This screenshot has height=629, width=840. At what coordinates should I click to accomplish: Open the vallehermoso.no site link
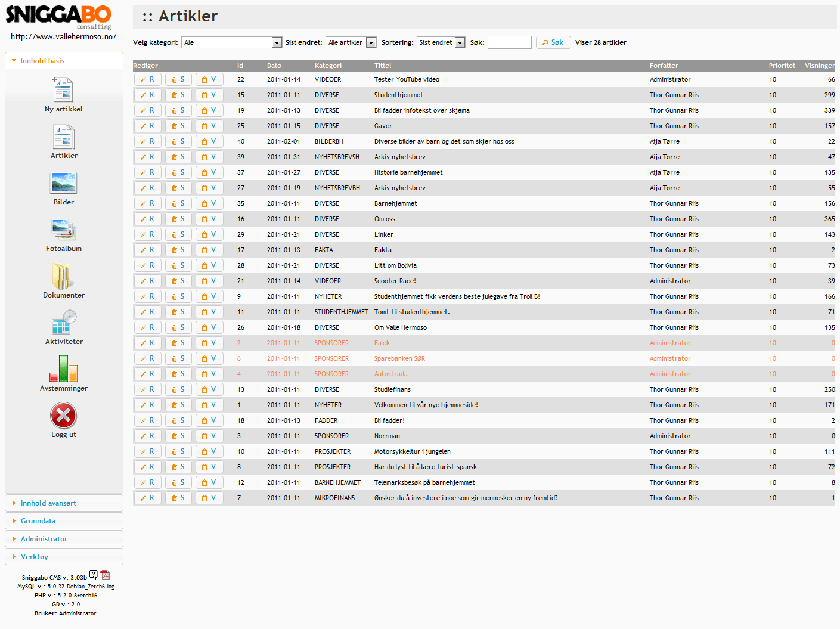pos(63,36)
